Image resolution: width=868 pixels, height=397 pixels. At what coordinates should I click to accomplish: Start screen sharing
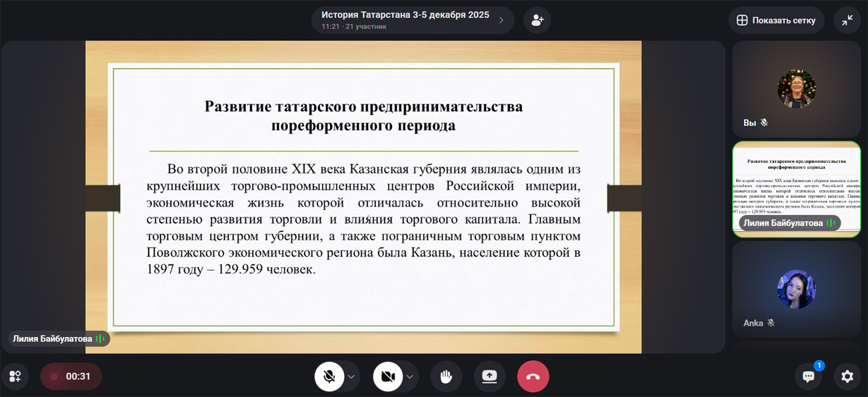tap(489, 376)
